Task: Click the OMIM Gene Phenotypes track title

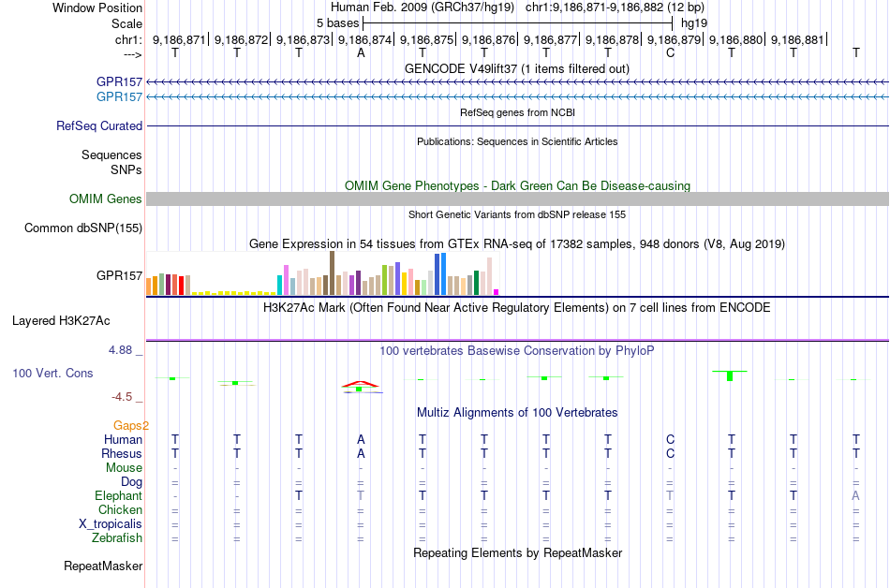Action: point(518,186)
